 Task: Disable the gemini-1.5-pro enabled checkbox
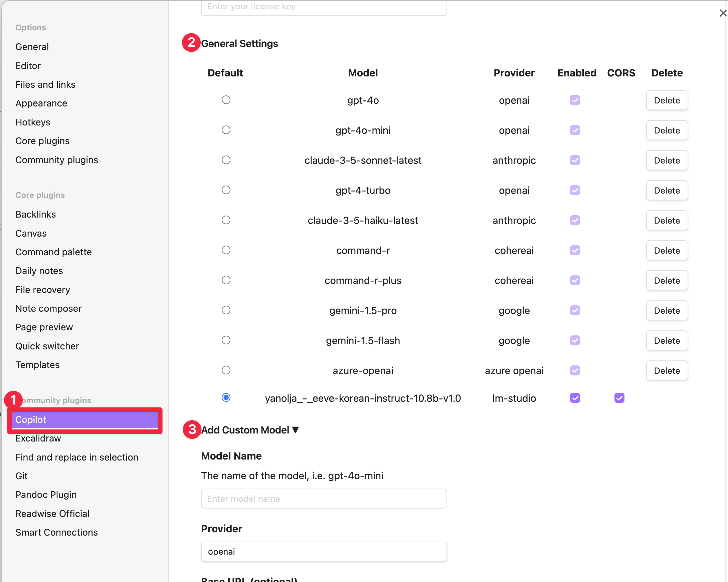(x=575, y=310)
